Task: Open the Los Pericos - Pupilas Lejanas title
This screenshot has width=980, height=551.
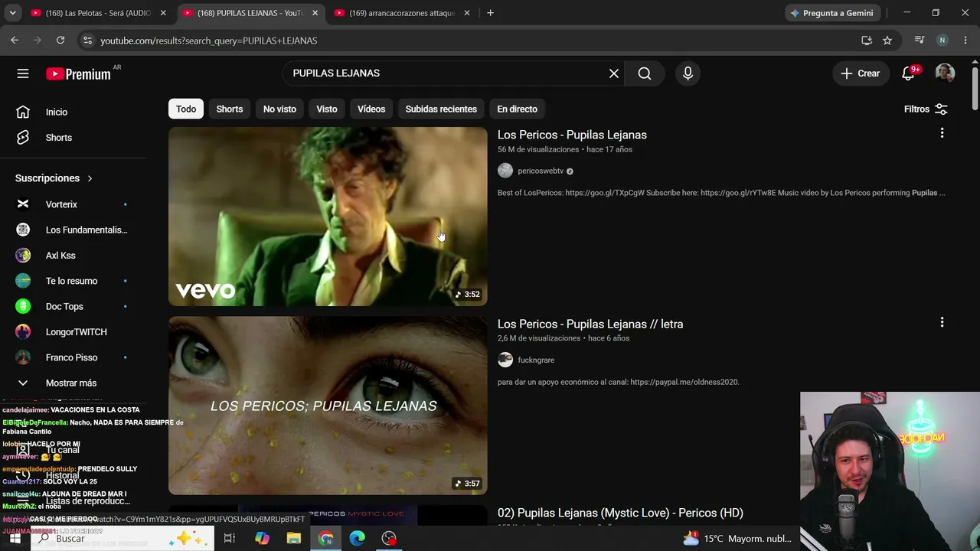Action: [572, 135]
